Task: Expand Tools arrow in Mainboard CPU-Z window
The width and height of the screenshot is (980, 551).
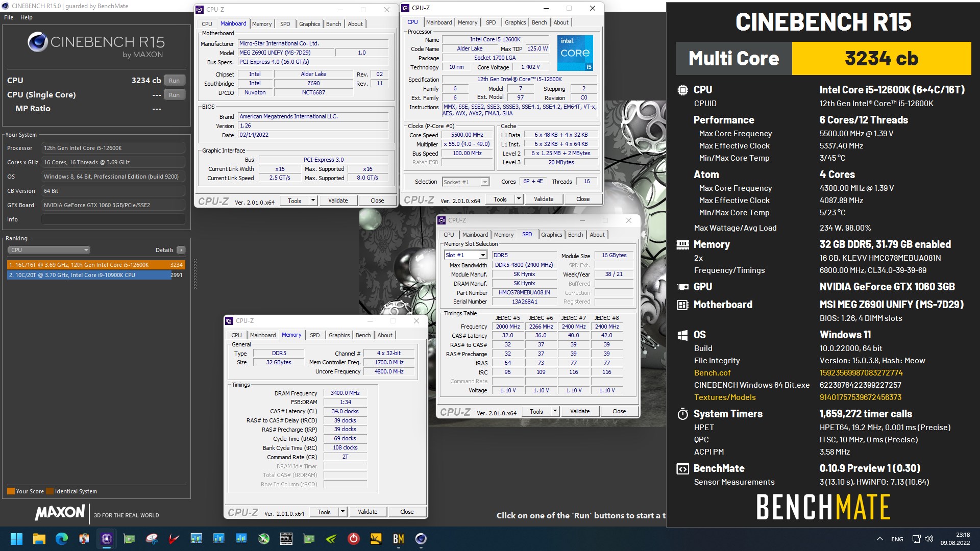Action: [x=313, y=201]
